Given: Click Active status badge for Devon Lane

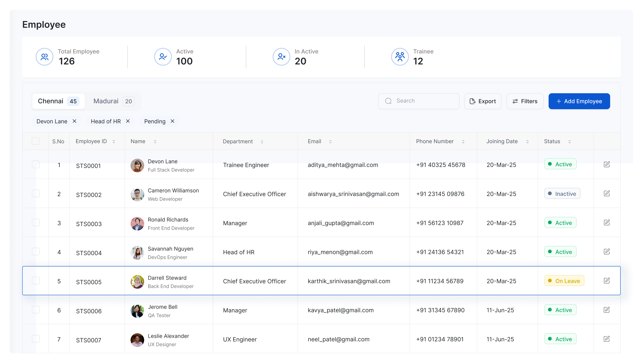Looking at the screenshot, I should click(560, 164).
